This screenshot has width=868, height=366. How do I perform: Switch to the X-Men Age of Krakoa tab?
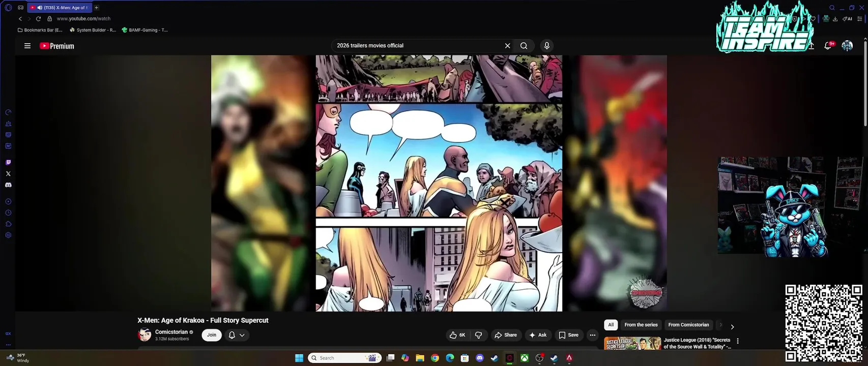(60, 8)
